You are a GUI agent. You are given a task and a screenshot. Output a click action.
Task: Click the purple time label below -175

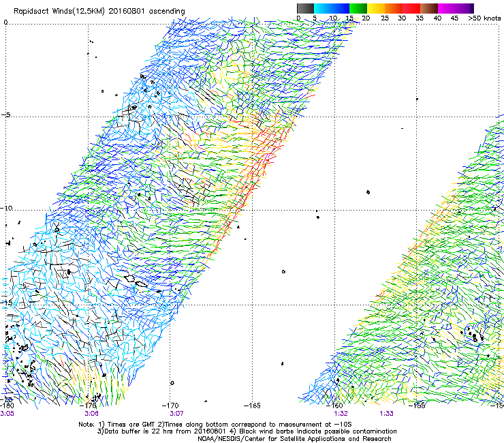(92, 414)
